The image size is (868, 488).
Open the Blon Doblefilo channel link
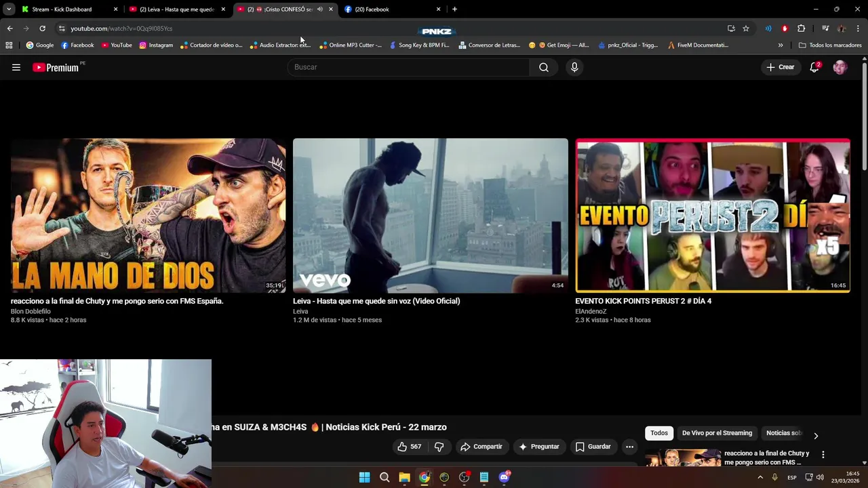coord(31,312)
